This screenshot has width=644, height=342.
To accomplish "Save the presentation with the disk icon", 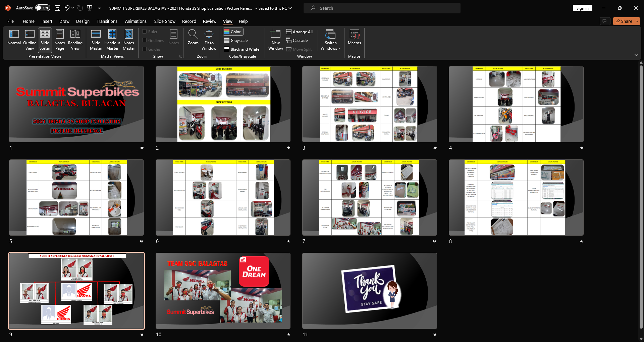I will click(x=57, y=8).
